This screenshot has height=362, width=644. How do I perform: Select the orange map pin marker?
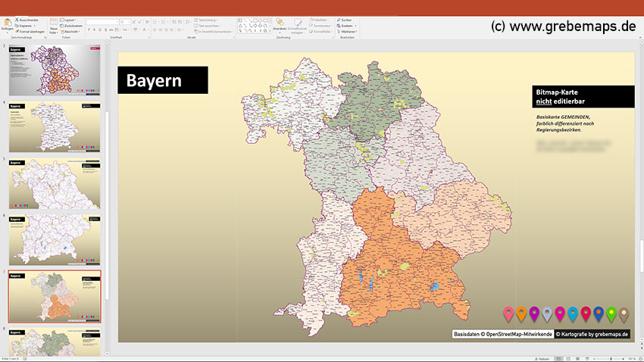(x=521, y=314)
